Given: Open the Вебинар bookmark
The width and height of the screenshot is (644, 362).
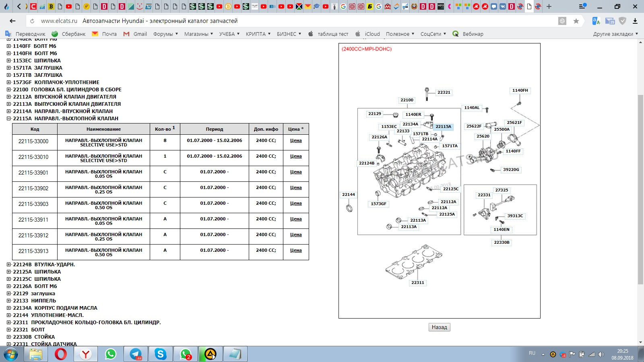Looking at the screenshot, I should (468, 34).
